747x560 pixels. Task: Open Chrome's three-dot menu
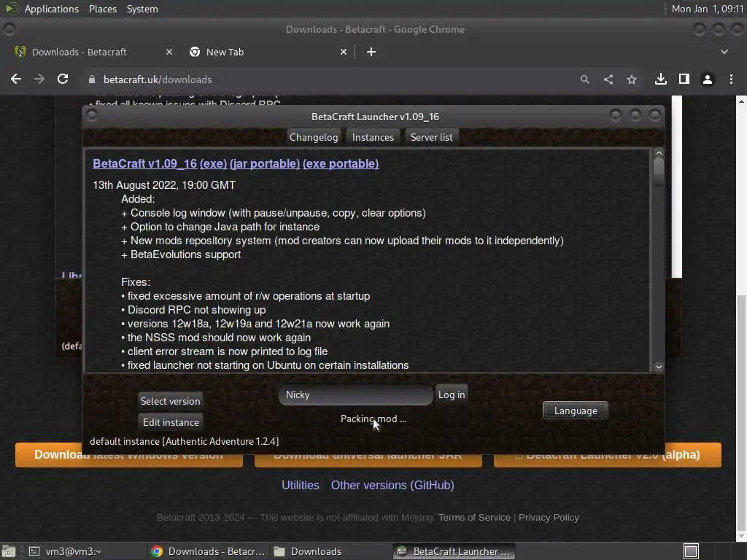[731, 79]
